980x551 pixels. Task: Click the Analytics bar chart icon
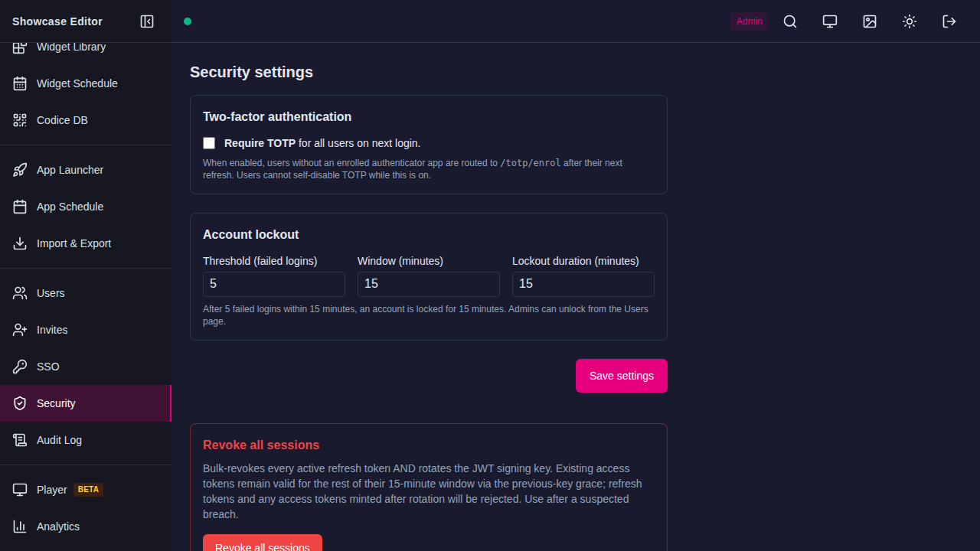pos(20,527)
